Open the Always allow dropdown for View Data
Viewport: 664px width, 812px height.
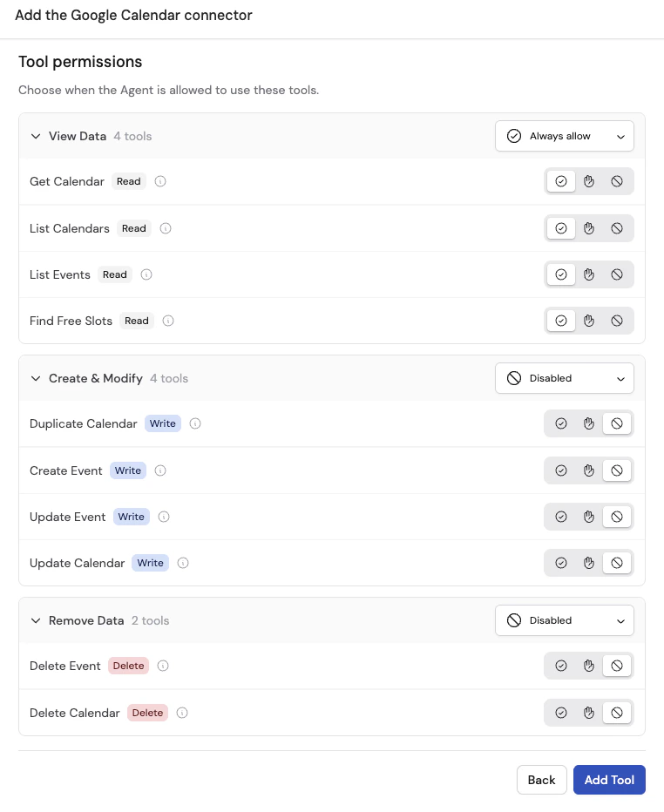(565, 136)
